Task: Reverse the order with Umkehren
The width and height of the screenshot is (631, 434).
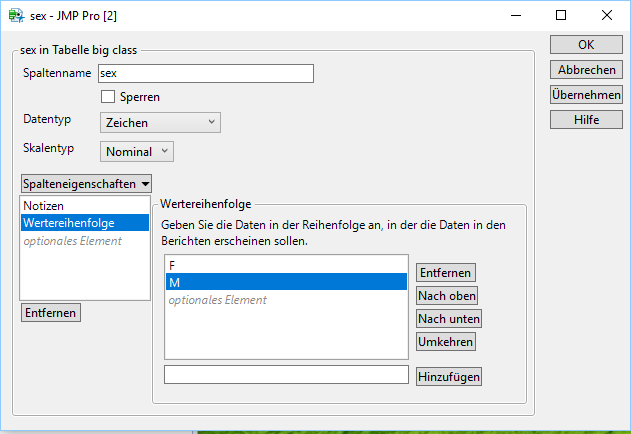Action: point(445,341)
